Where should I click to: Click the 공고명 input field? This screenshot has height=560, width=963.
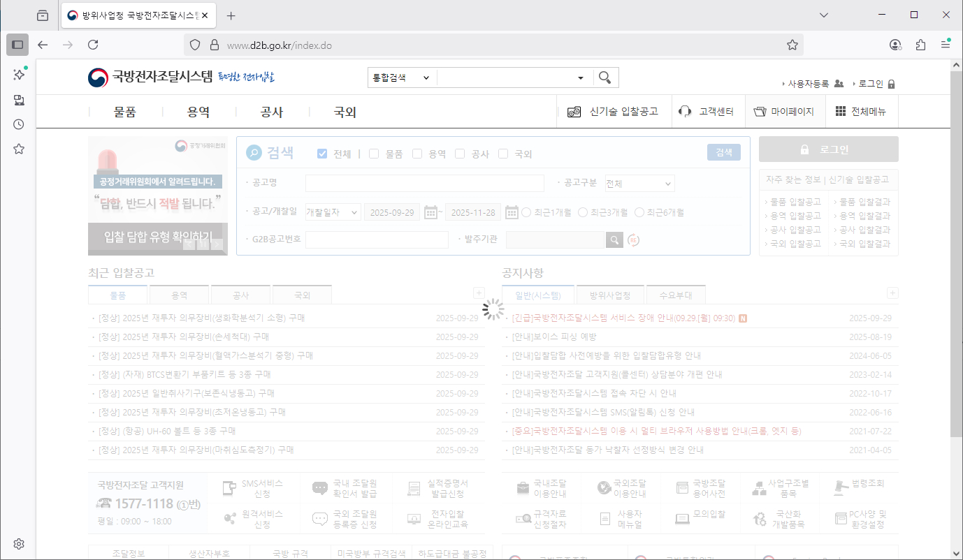pyautogui.click(x=424, y=184)
